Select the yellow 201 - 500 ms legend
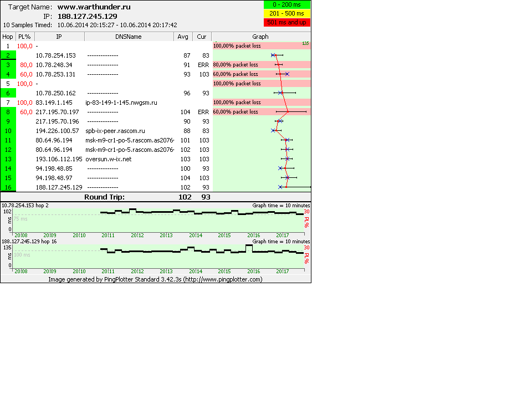The image size is (532, 399). (x=287, y=13)
